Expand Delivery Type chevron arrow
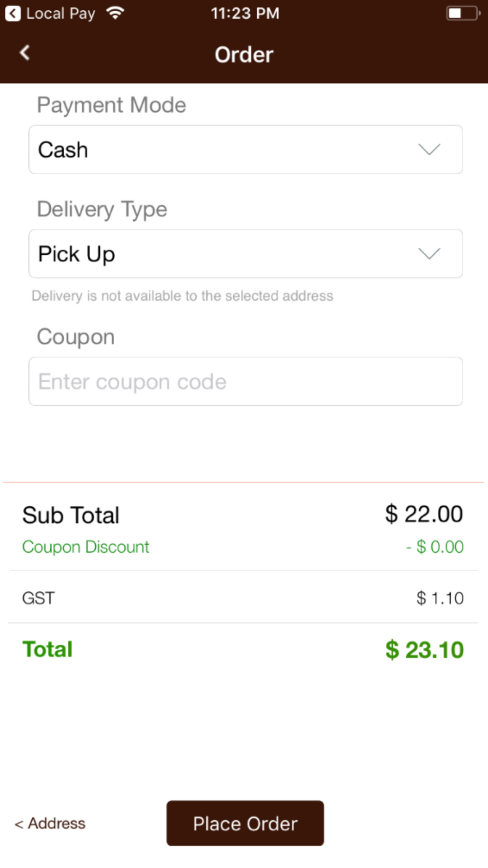Image resolution: width=488 pixels, height=868 pixels. pyautogui.click(x=429, y=254)
